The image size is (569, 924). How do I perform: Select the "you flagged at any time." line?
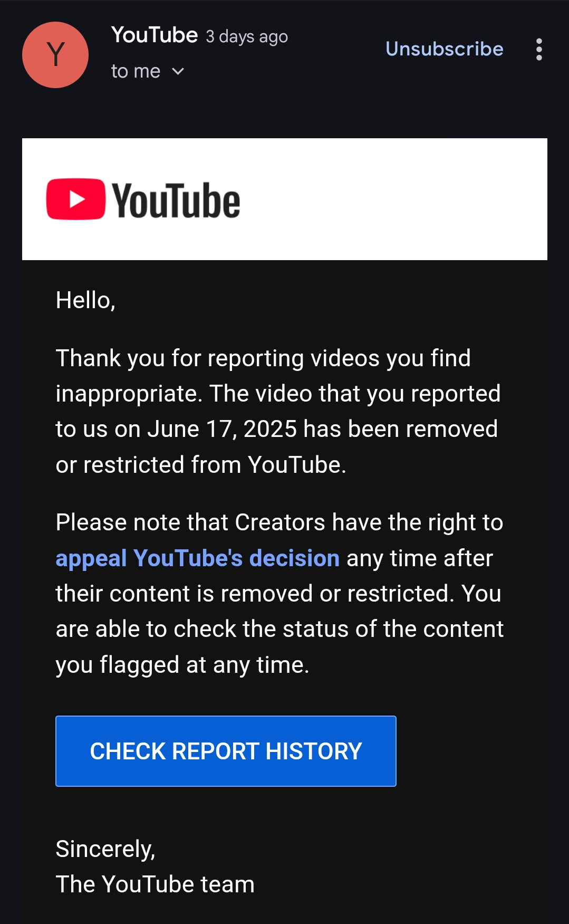182,665
